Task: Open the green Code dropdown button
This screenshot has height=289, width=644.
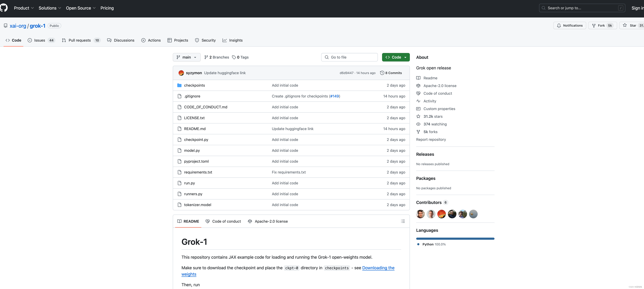Action: click(396, 57)
